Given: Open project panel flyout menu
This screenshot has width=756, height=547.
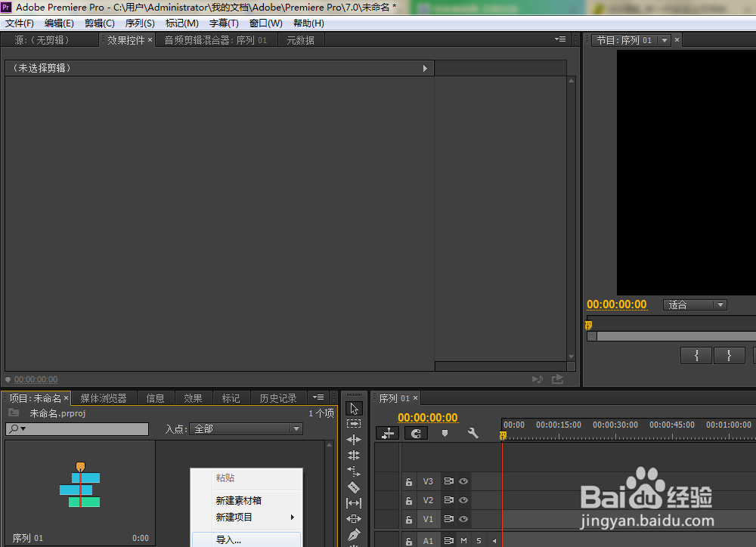Looking at the screenshot, I should (318, 397).
